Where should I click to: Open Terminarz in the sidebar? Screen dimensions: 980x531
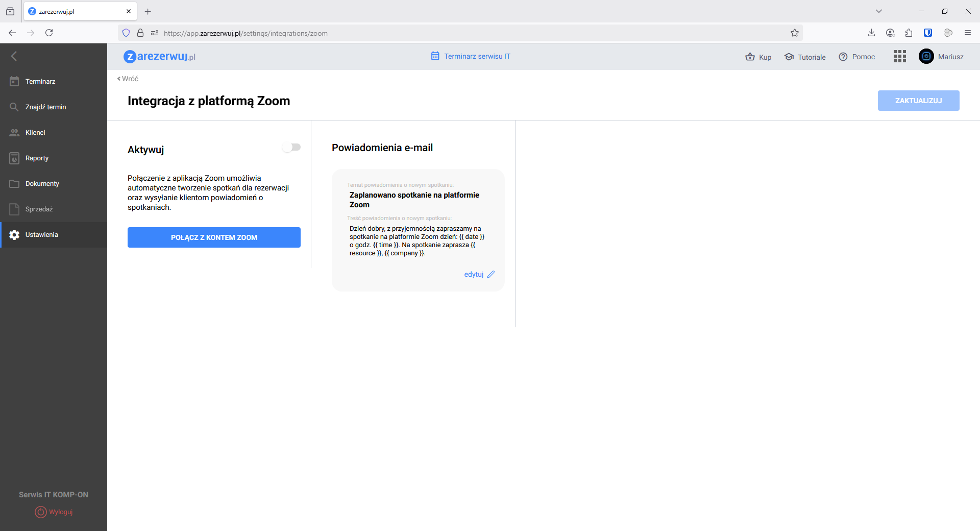[54, 82]
